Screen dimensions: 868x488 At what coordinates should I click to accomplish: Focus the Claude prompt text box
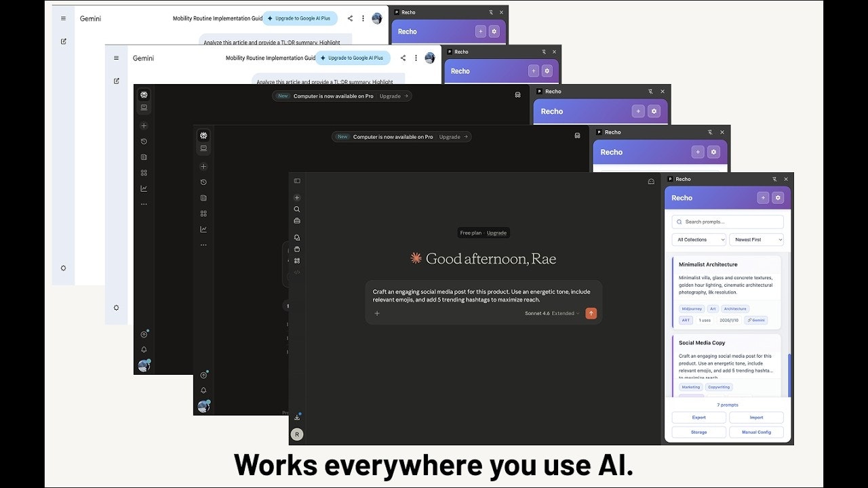(x=481, y=296)
